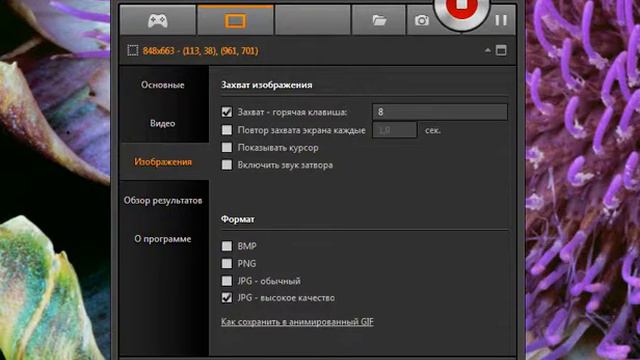The image size is (640, 360).
Task: Toggle window mode icon next to arrow
Action: [501, 51]
